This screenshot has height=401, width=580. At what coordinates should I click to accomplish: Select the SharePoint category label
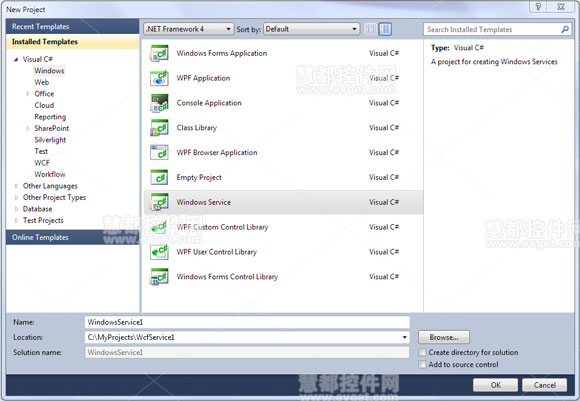coord(51,128)
